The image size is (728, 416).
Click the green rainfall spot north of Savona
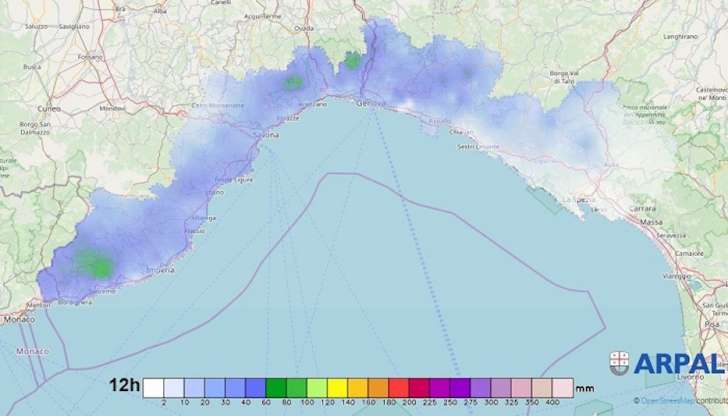pyautogui.click(x=293, y=83)
